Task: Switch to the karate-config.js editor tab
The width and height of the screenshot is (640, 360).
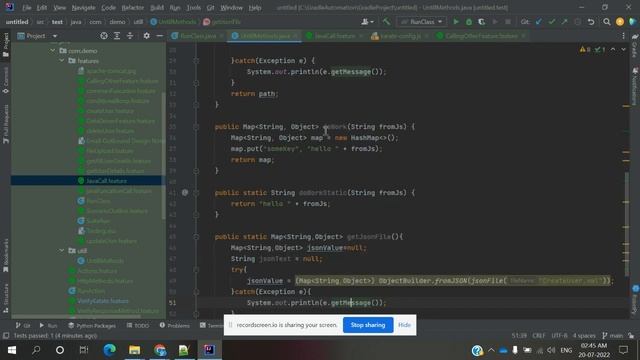Action: tap(400, 36)
